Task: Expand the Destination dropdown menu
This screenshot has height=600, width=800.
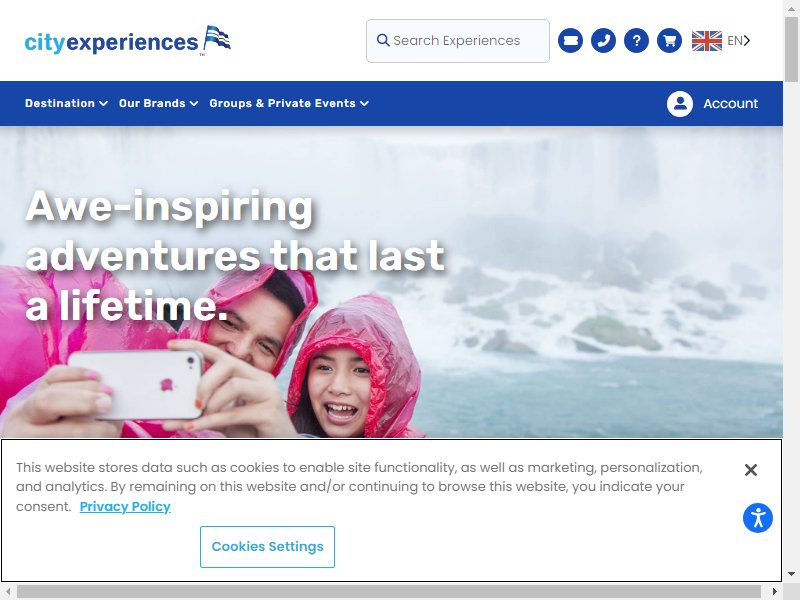Action: pos(66,103)
